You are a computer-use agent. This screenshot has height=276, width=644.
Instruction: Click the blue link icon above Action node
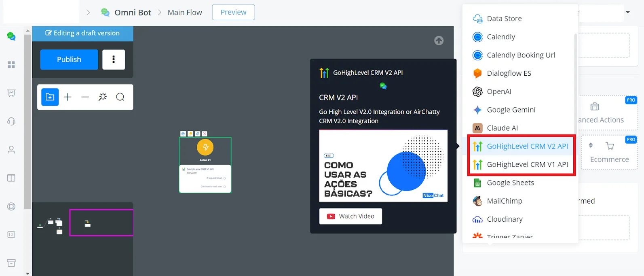point(198,134)
